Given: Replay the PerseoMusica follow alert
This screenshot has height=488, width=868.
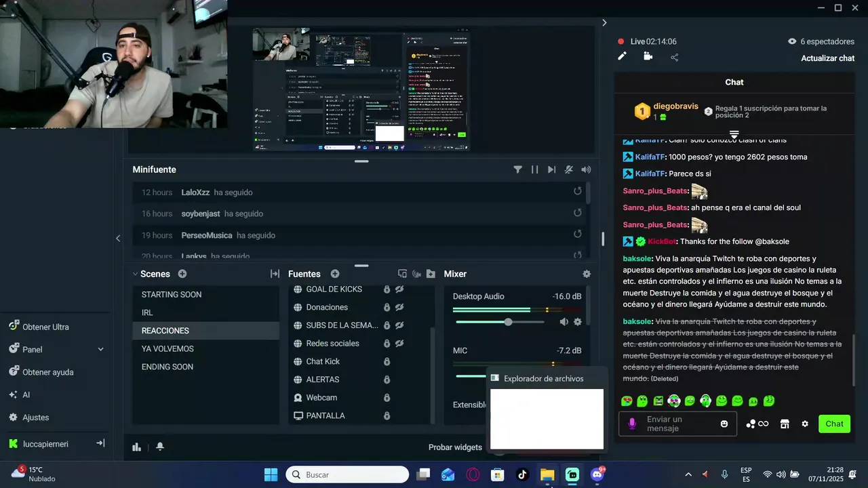Looking at the screenshot, I should [x=578, y=235].
